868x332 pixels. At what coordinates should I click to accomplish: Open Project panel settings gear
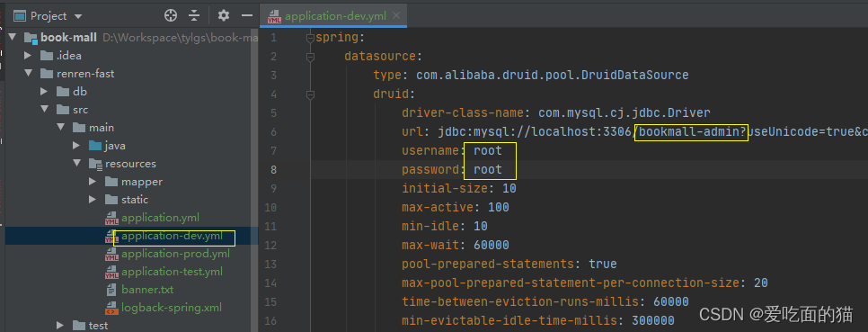(224, 15)
